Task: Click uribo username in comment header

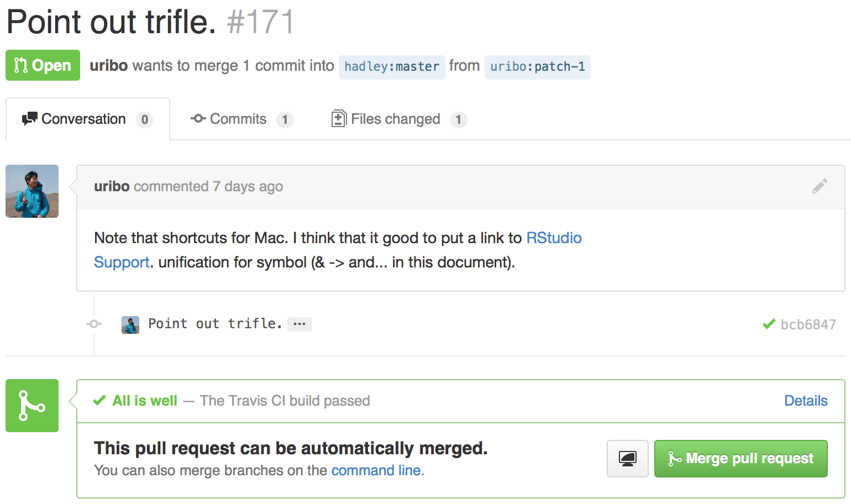Action: click(112, 186)
